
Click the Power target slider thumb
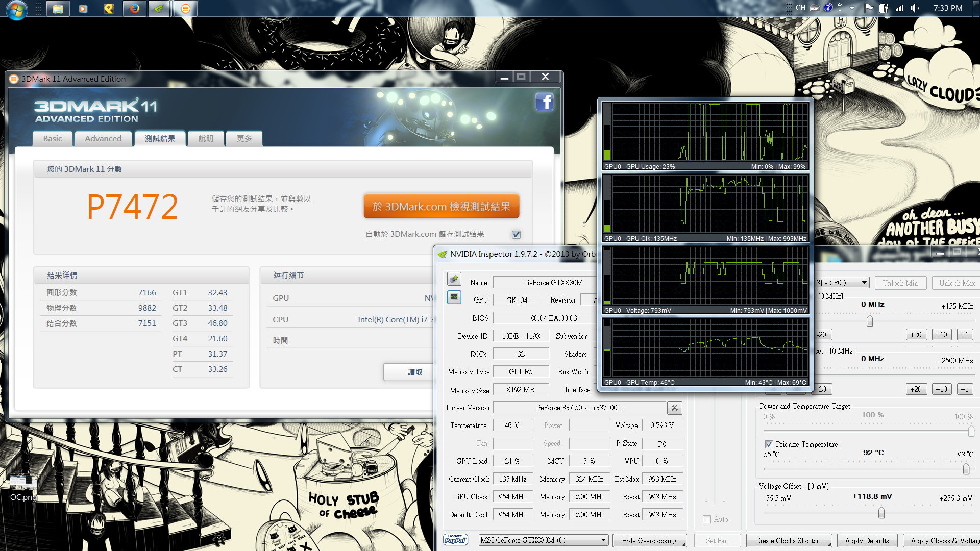click(x=971, y=431)
